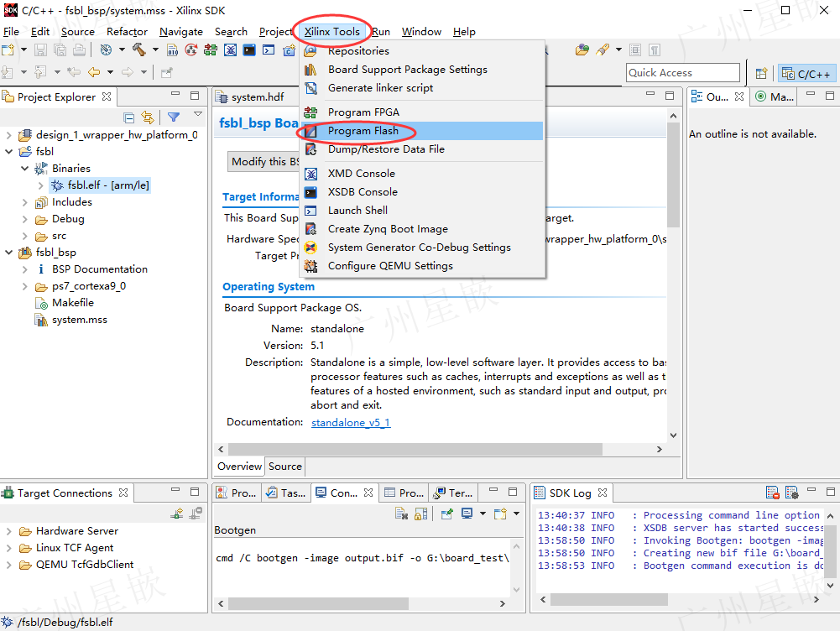
Task: Collapse the Binaries folder
Action: coord(24,168)
